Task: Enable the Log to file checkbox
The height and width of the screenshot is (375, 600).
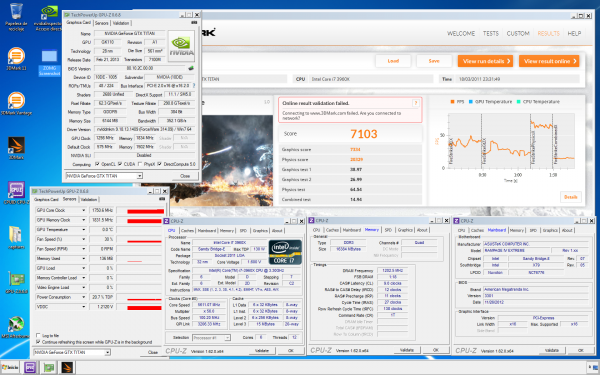Action: (38, 335)
